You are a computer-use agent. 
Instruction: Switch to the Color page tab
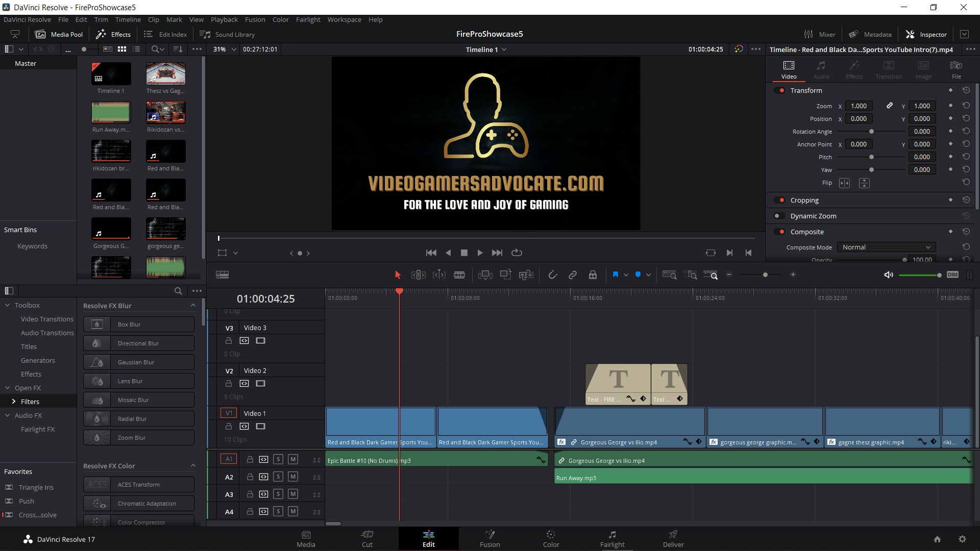[x=551, y=538]
